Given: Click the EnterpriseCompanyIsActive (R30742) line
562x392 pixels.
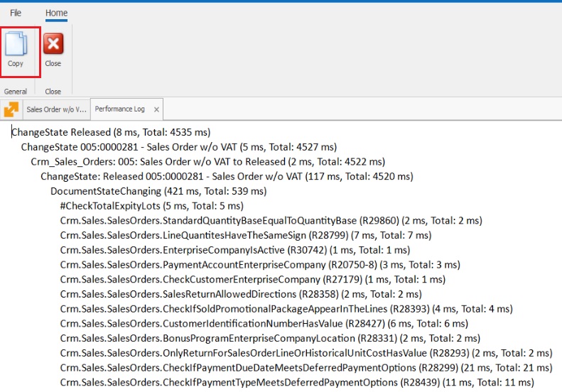Looking at the screenshot, I should pos(235,250).
